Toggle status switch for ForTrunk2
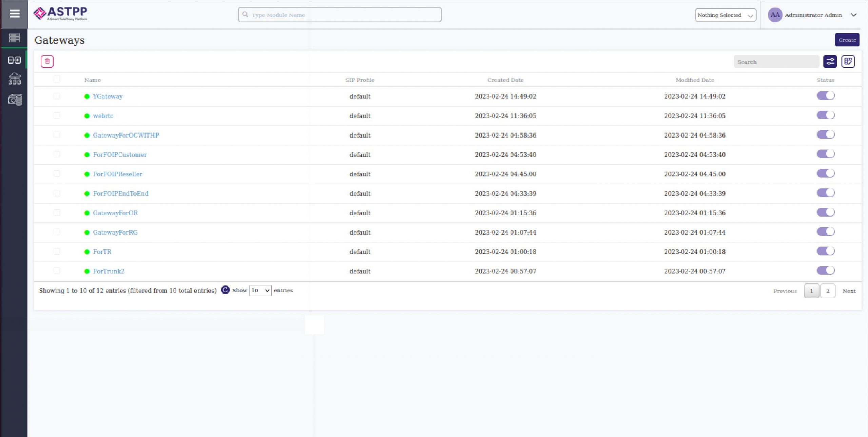Image resolution: width=868 pixels, height=437 pixels. [x=826, y=271]
